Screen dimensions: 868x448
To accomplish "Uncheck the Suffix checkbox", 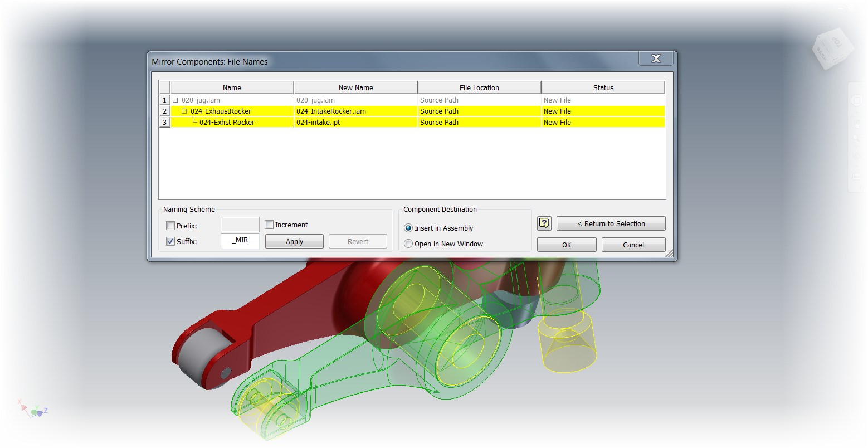I will tap(170, 241).
